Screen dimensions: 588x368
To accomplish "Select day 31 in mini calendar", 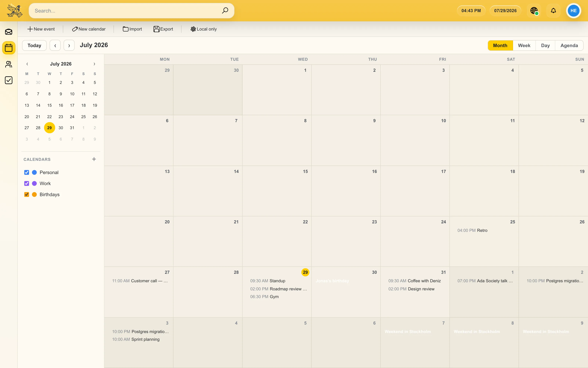I will tap(72, 128).
